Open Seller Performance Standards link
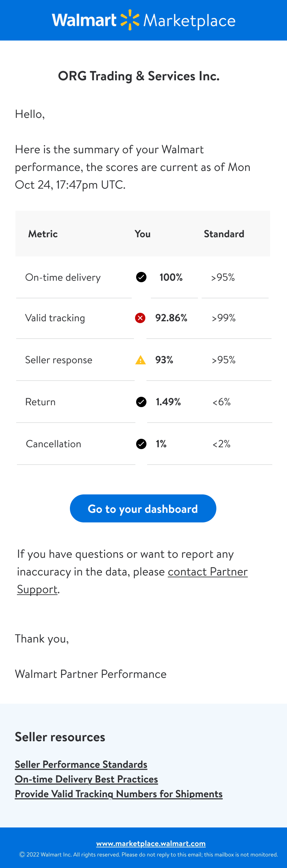 tap(81, 764)
